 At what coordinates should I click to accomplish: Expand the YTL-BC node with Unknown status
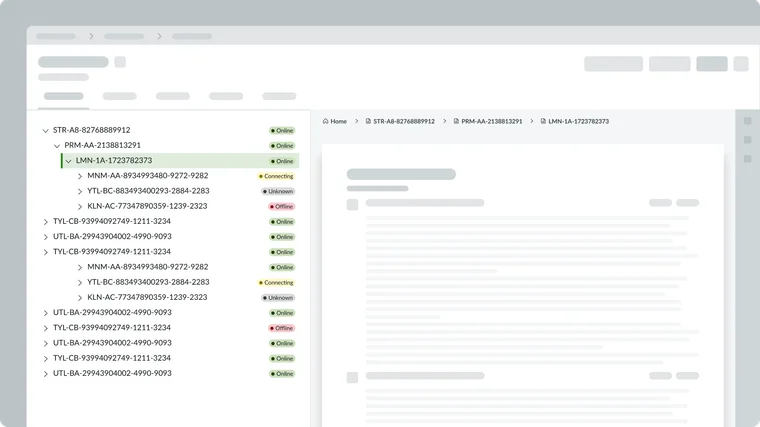point(80,191)
